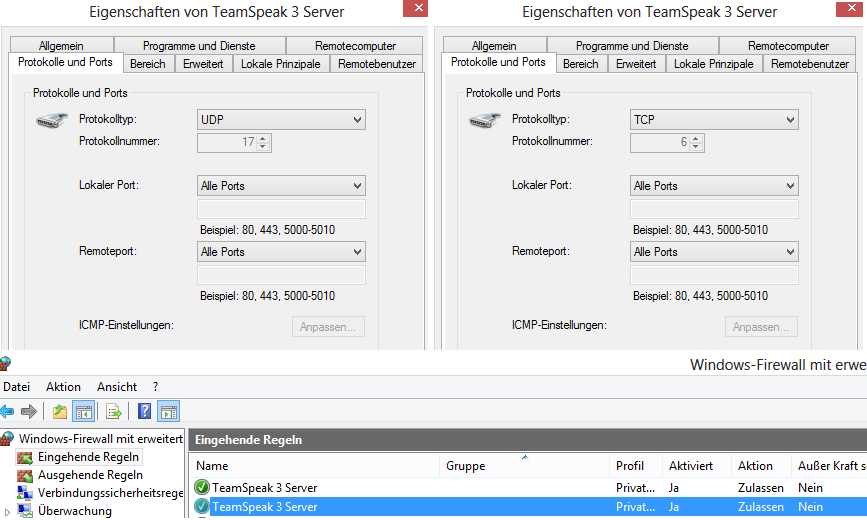The image size is (867, 520).
Task: Close the UDP TeamSpeak properties dialog
Action: point(415,8)
